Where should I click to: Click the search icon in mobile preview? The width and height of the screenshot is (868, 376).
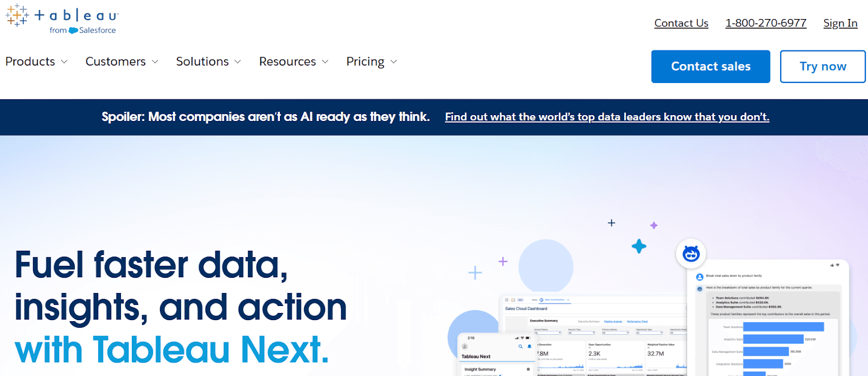(x=520, y=346)
